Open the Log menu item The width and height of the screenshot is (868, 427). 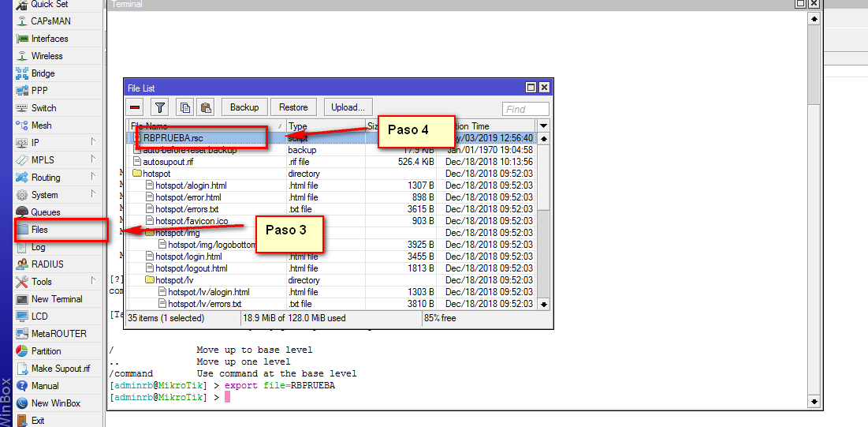pos(38,247)
